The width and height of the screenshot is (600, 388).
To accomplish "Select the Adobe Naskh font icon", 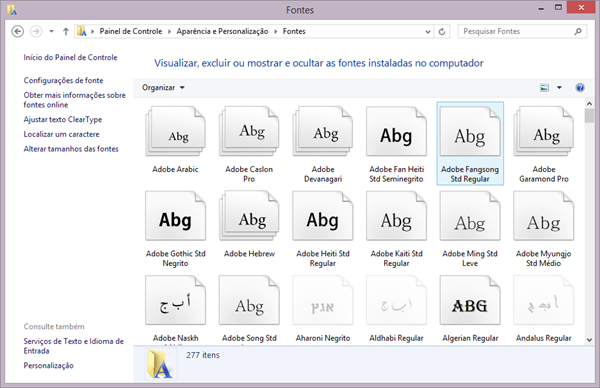I will click(x=175, y=300).
